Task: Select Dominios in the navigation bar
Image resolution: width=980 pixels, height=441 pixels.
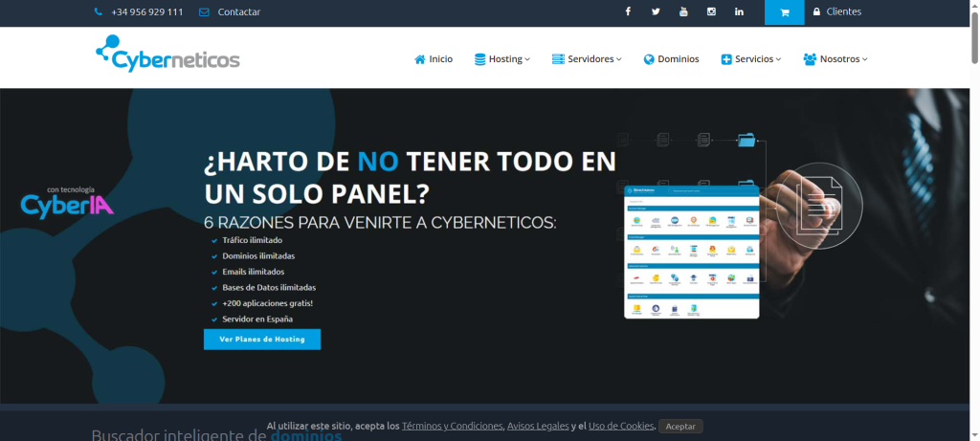Action: coord(672,59)
